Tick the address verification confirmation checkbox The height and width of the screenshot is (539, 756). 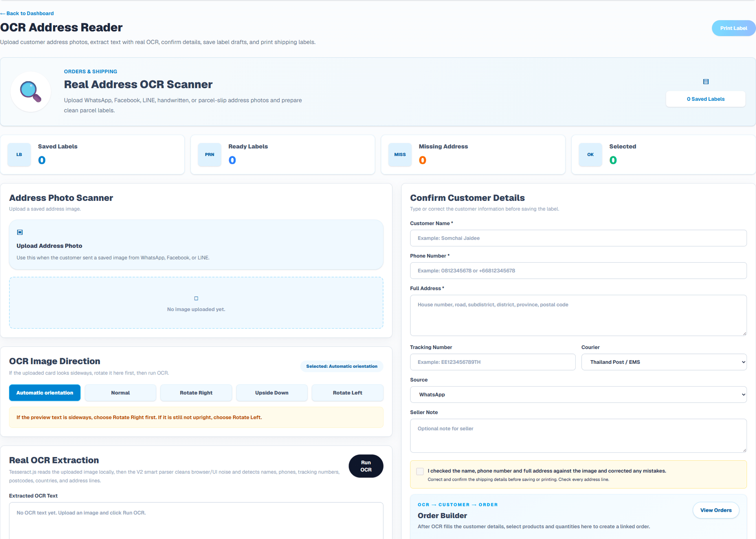(x=420, y=471)
